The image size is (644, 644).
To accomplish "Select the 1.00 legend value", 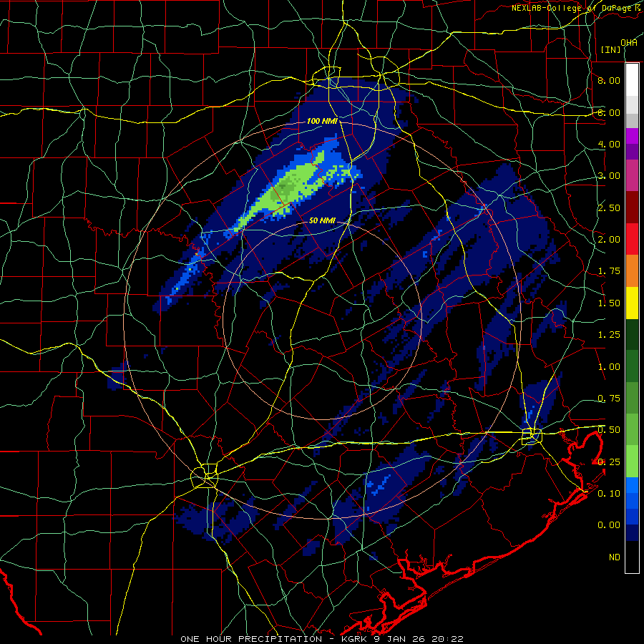I will pyautogui.click(x=609, y=367).
